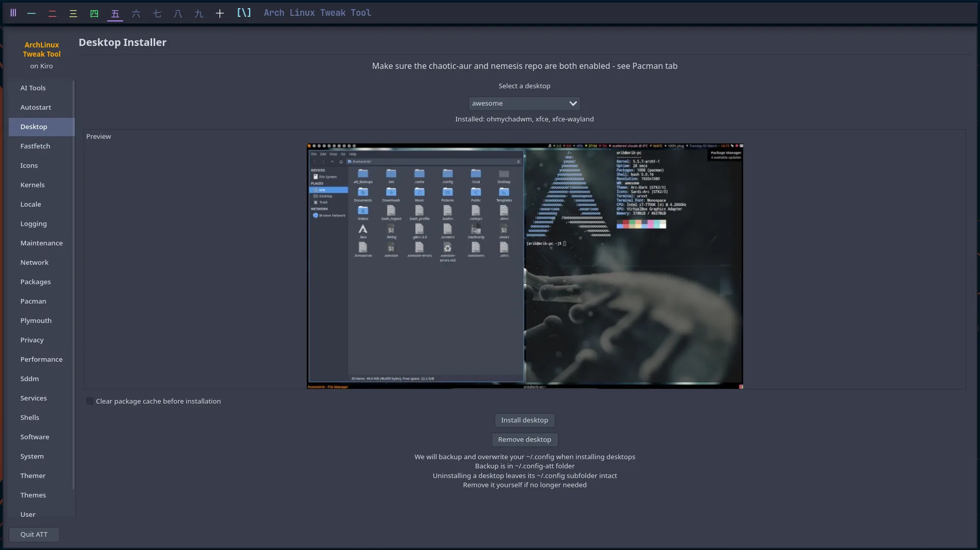Go to the Maintenance section
Viewport: 980px width, 550px height.
(x=41, y=243)
